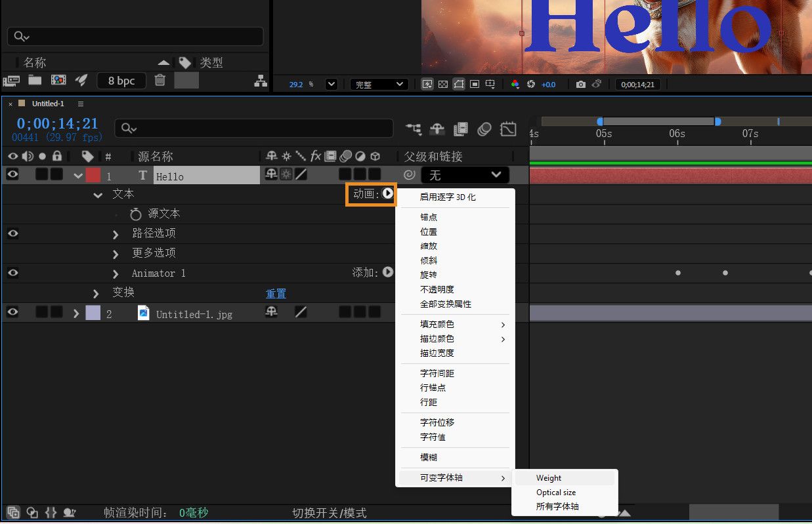This screenshot has height=524, width=812.
Task: Hide the Hello text layer
Action: pos(12,174)
